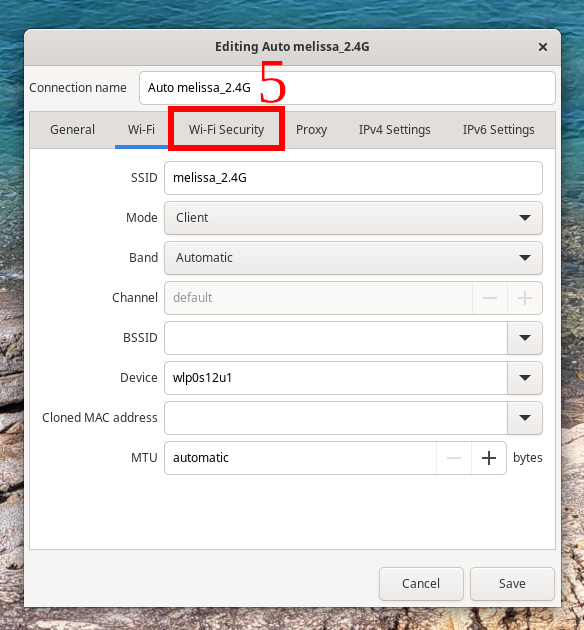Decrease the MTU value with minus

pos(454,458)
